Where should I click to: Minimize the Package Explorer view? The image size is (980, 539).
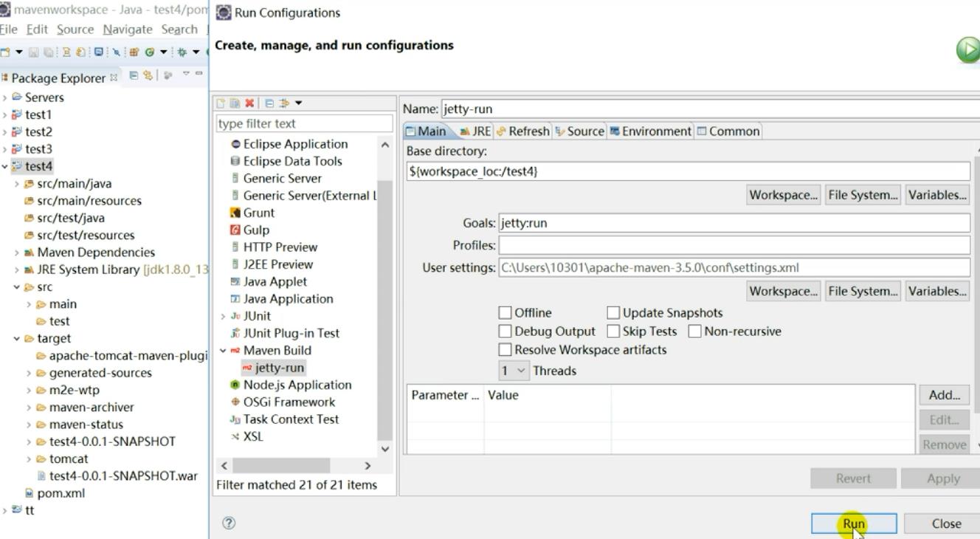point(199,73)
